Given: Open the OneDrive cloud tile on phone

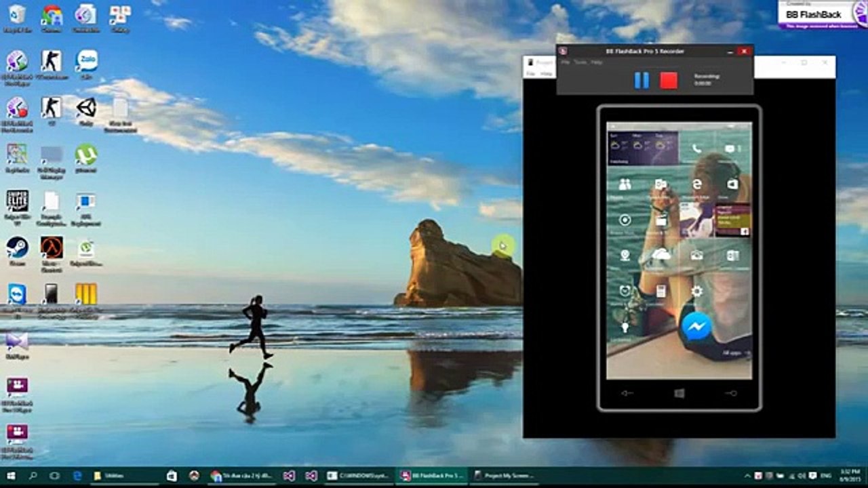Looking at the screenshot, I should click(x=660, y=256).
